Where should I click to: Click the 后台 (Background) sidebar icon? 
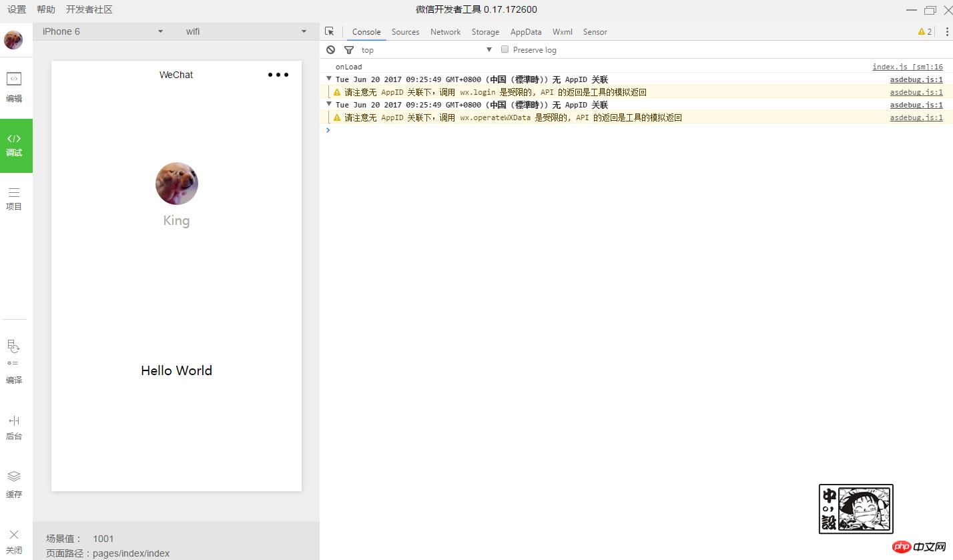[x=14, y=427]
